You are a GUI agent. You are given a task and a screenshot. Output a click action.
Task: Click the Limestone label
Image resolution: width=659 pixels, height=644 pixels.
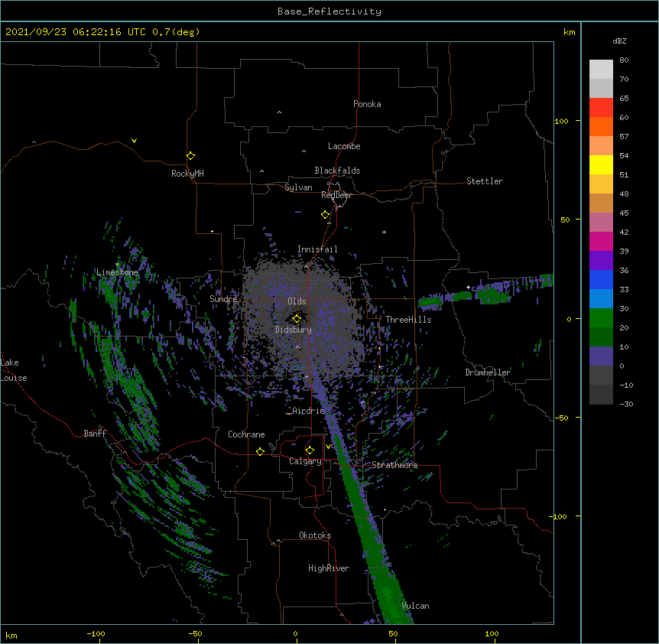(x=117, y=272)
